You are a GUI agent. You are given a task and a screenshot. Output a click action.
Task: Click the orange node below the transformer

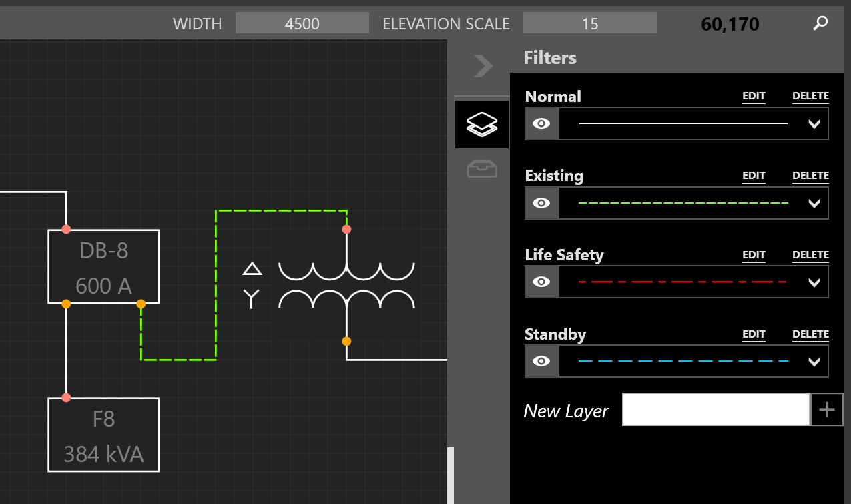[346, 340]
